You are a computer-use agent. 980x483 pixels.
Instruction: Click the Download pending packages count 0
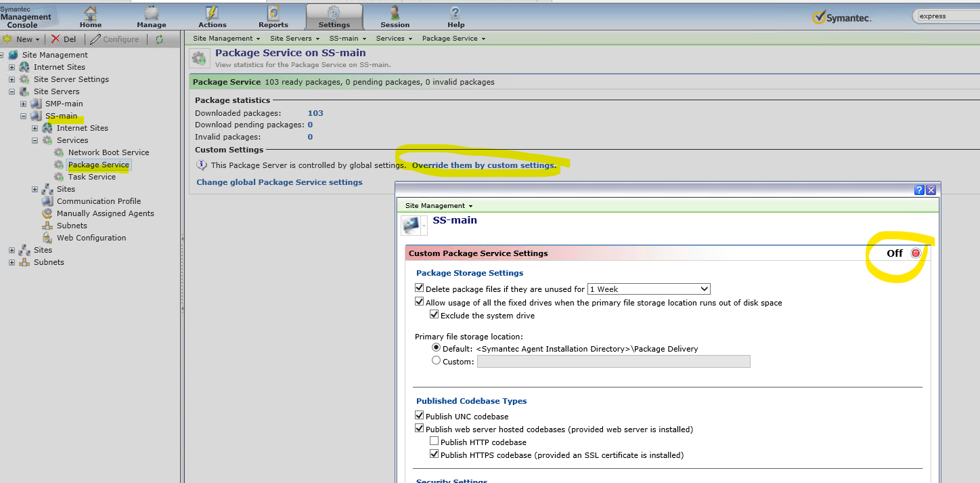coord(310,125)
